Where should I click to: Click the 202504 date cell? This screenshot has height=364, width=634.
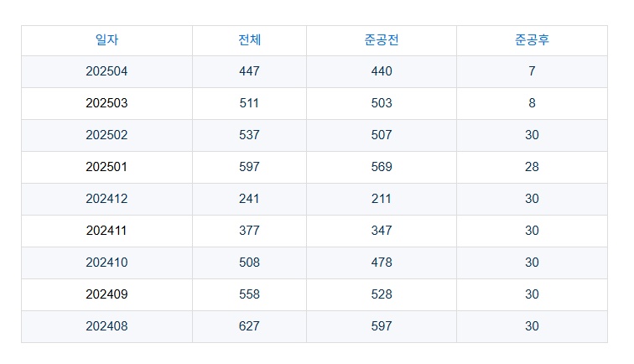tap(107, 72)
